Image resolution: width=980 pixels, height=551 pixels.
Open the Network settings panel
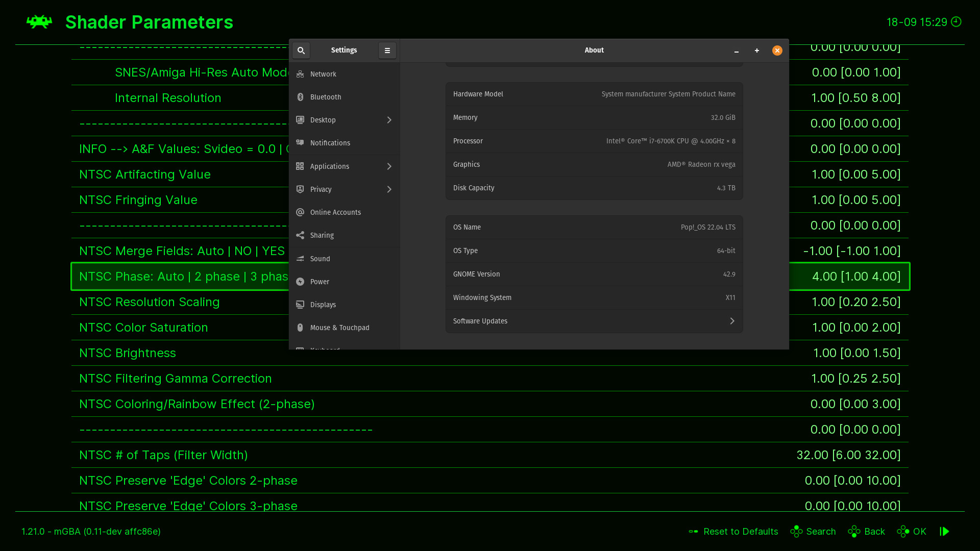(323, 74)
